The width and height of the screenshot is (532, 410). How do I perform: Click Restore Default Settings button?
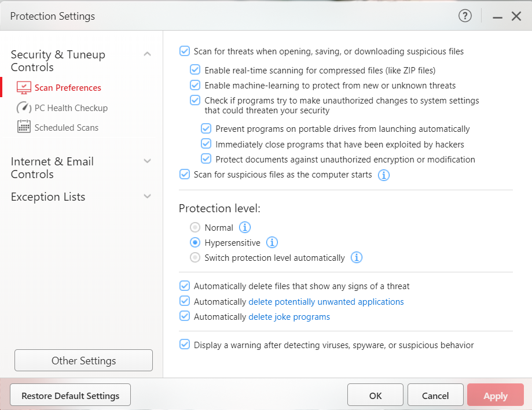[x=70, y=396]
